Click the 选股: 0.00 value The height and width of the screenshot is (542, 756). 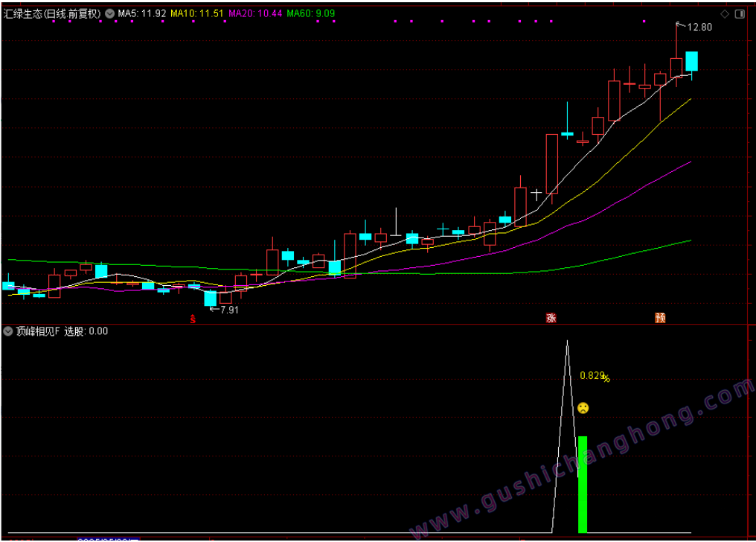86,331
